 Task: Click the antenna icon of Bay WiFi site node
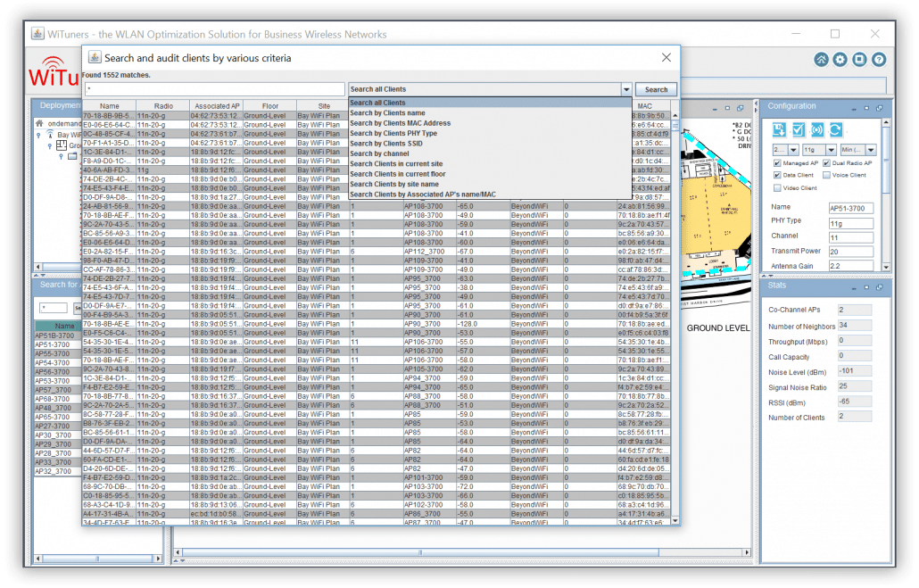tap(50, 134)
